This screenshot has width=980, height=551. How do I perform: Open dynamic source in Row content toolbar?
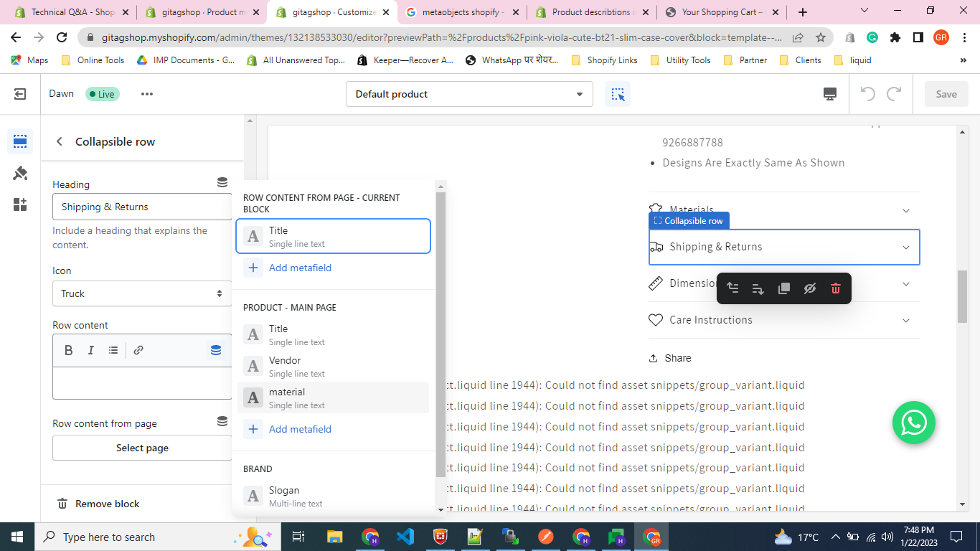coord(216,350)
